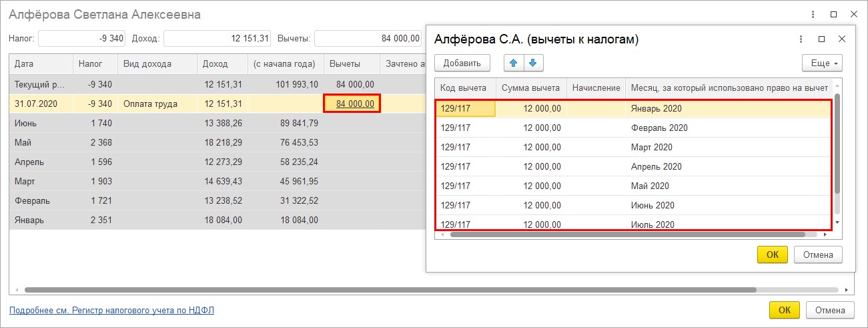Screen dimensions: 868x328
Task: Select the Июль 2020 deduction row
Action: click(634, 223)
